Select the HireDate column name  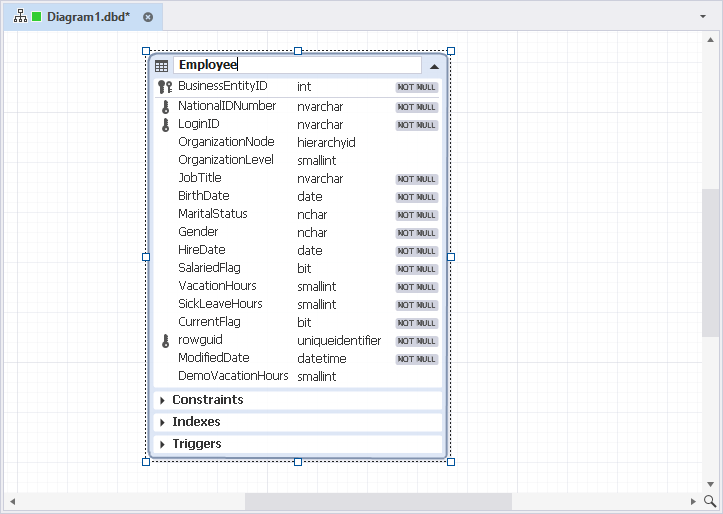pyautogui.click(x=201, y=250)
